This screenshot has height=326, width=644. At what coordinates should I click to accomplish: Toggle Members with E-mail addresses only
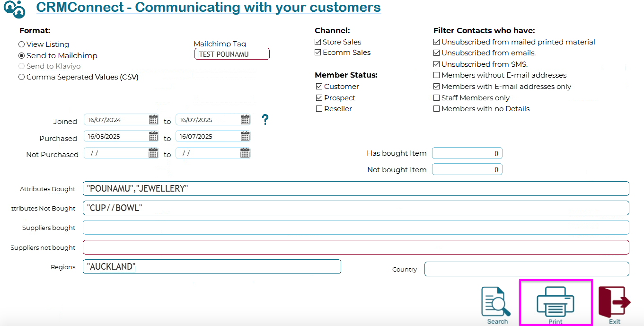click(x=437, y=87)
